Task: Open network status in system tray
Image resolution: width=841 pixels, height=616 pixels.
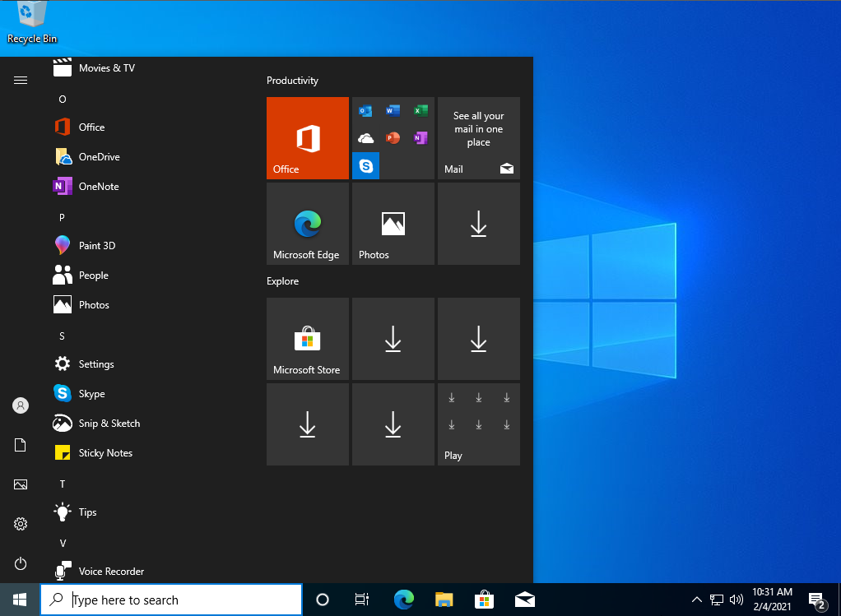Action: point(717,600)
